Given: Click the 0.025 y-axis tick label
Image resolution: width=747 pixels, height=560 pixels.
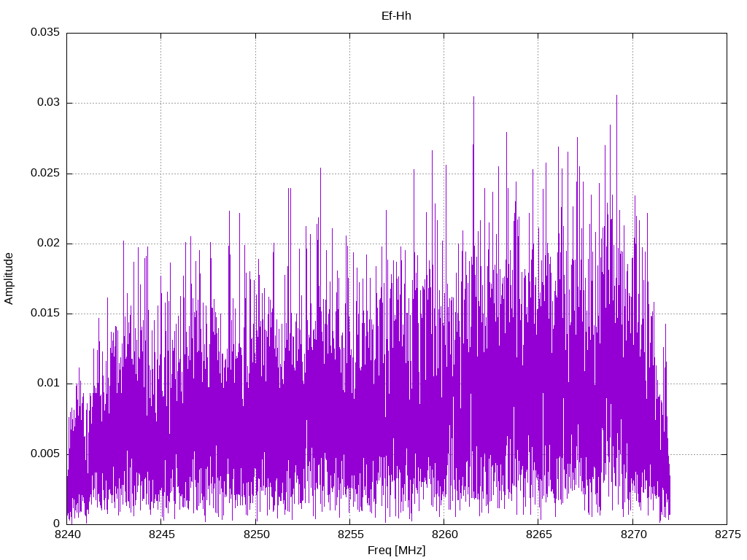Looking at the screenshot, I should tap(45, 173).
